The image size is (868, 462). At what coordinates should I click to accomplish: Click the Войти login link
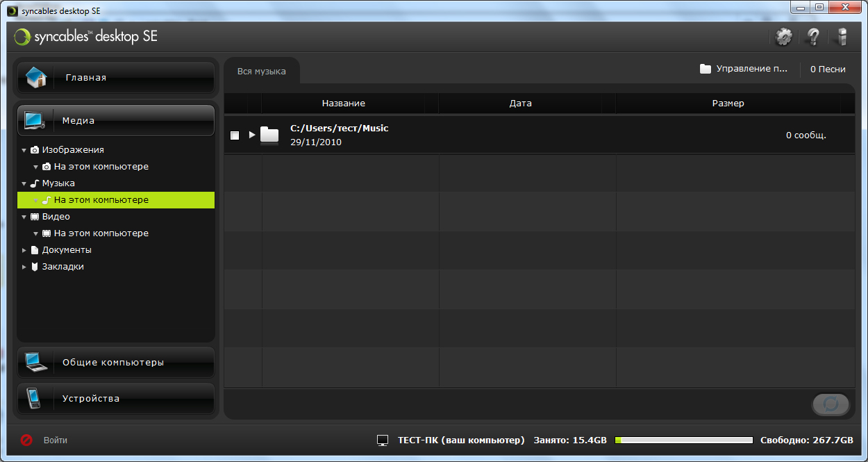56,440
